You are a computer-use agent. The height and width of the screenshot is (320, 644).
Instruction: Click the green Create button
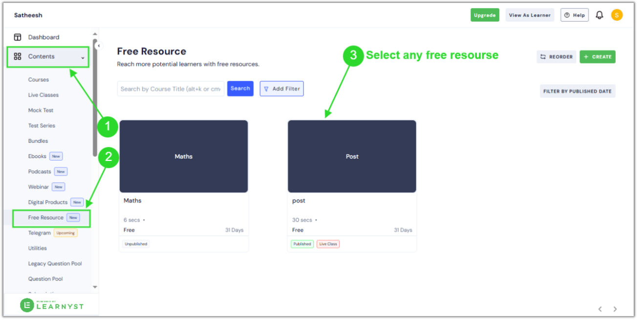(x=598, y=57)
